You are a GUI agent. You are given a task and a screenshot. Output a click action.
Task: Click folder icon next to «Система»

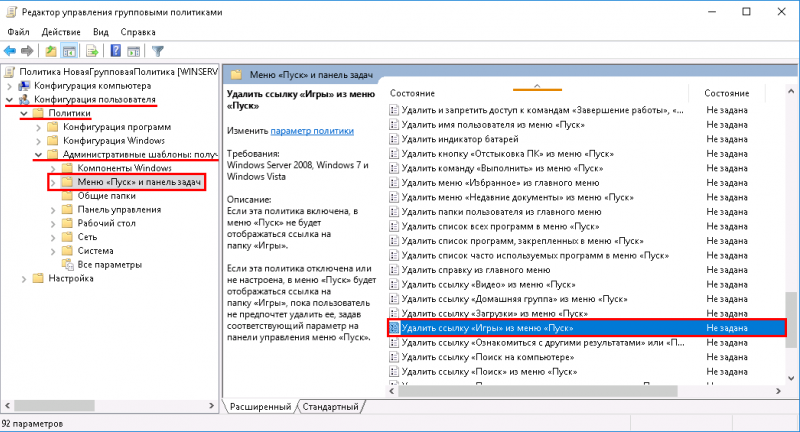pos(67,251)
